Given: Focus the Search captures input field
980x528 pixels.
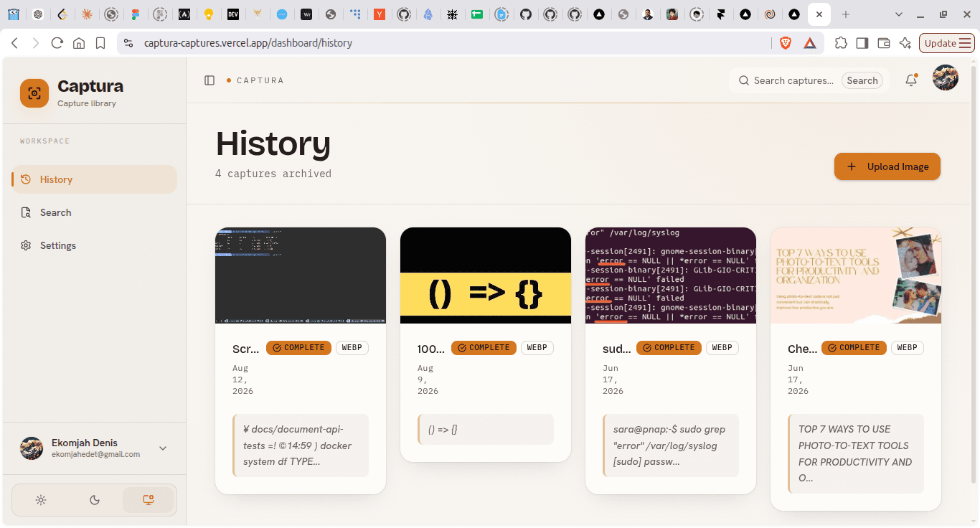Looking at the screenshot, I should pyautogui.click(x=793, y=80).
